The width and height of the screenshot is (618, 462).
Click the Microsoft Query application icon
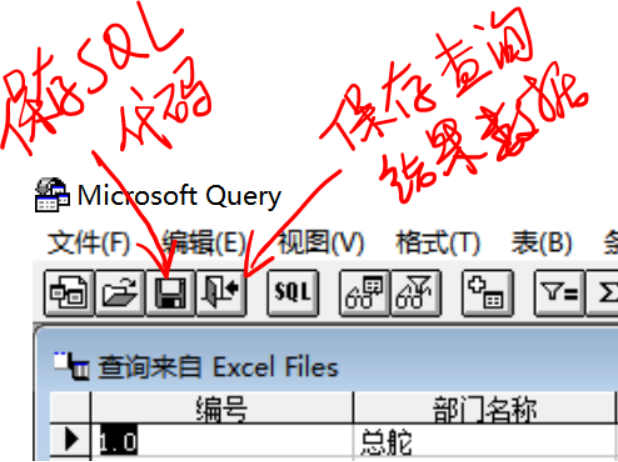(x=52, y=195)
